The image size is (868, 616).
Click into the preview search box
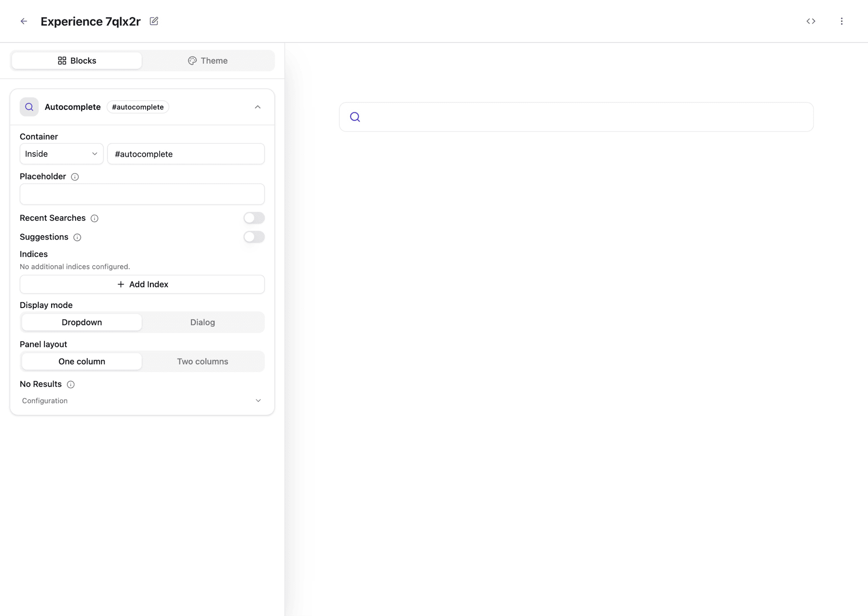coord(576,117)
